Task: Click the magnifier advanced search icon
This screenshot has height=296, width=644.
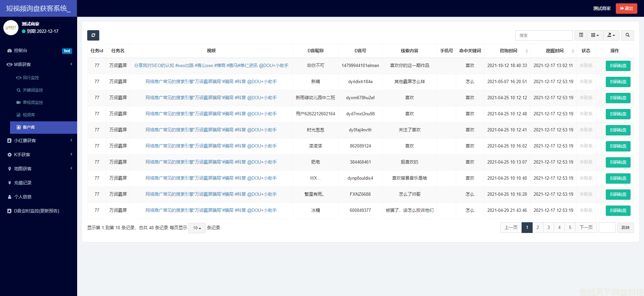Action: 627,35
